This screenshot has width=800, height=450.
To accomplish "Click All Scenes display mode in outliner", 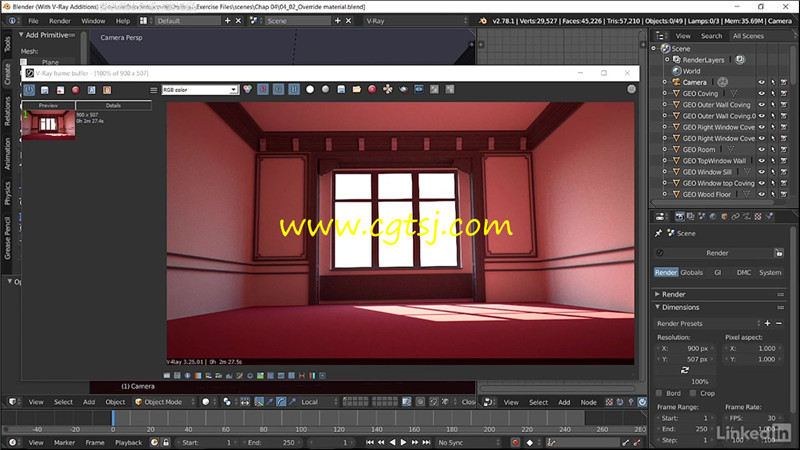I will [748, 36].
